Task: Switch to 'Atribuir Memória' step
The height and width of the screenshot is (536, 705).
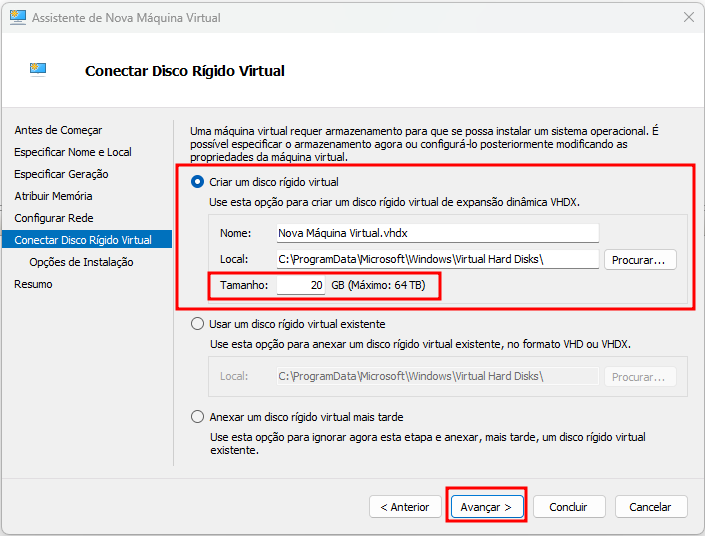Action: 53,196
